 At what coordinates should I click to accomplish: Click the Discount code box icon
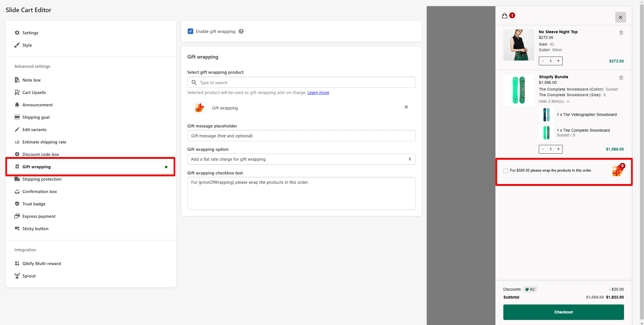tap(17, 154)
